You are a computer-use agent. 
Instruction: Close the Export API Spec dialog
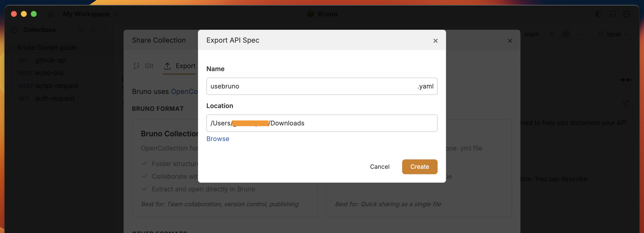pyautogui.click(x=435, y=41)
